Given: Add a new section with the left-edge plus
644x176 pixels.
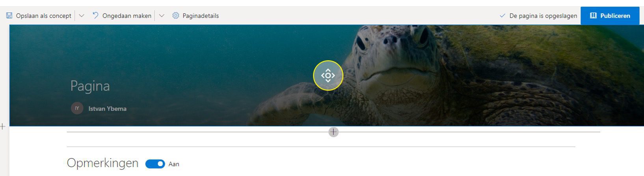Looking at the screenshot, I should pyautogui.click(x=3, y=127).
